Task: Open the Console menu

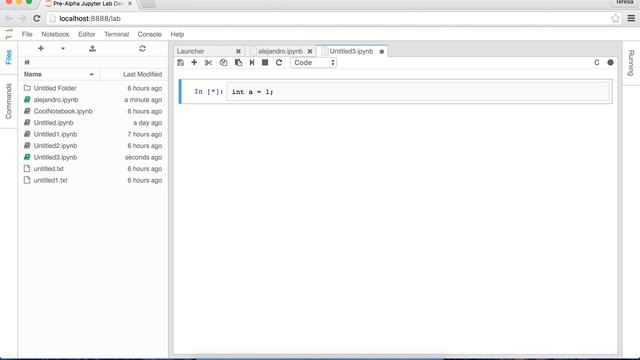Action: click(149, 34)
